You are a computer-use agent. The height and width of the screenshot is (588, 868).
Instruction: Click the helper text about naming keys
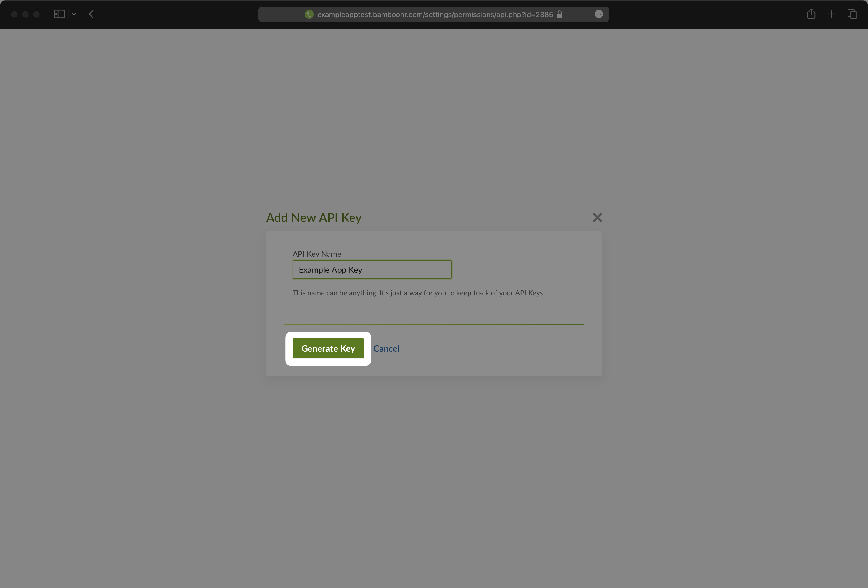(x=418, y=293)
